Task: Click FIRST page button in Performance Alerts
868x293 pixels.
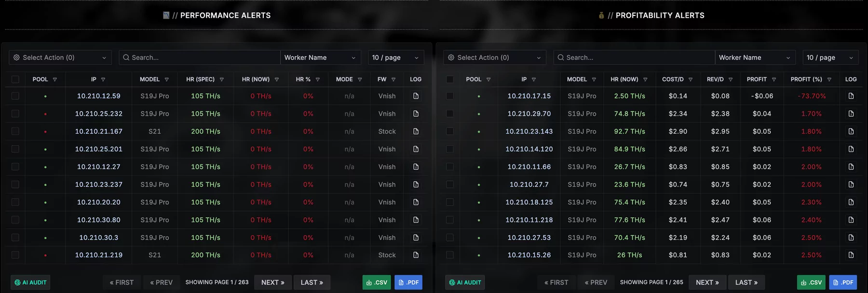Action: click(122, 282)
